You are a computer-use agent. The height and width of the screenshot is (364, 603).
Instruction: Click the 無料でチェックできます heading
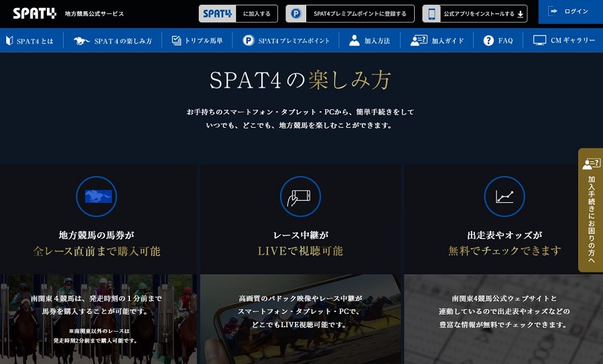pos(504,251)
